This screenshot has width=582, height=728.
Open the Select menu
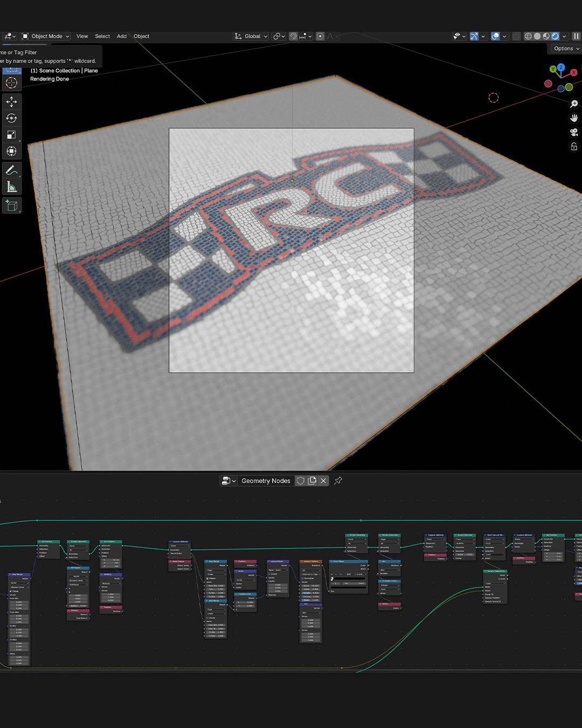click(x=102, y=36)
